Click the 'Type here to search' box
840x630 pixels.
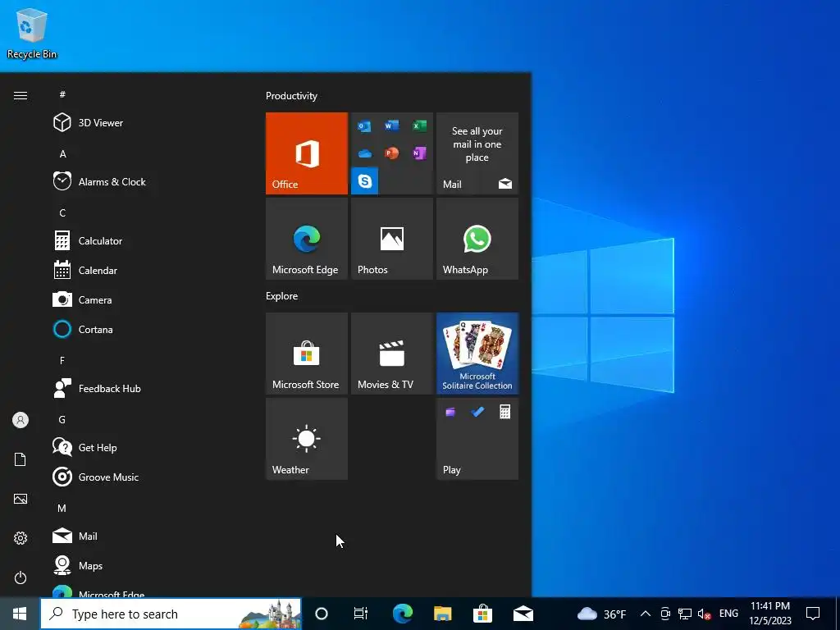click(171, 614)
